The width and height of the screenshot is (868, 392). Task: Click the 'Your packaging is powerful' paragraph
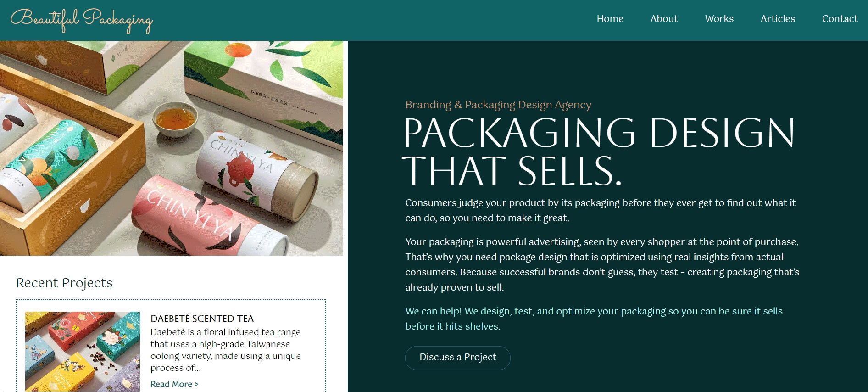pyautogui.click(x=602, y=264)
